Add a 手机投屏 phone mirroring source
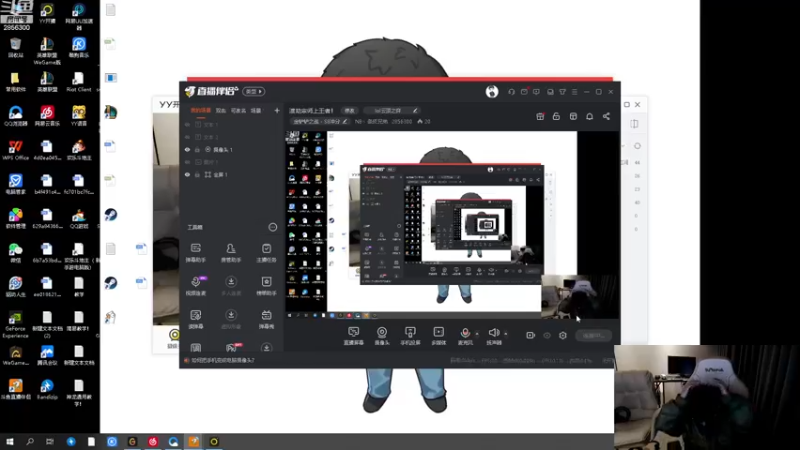Viewport: 800px width, 450px height. [x=410, y=336]
